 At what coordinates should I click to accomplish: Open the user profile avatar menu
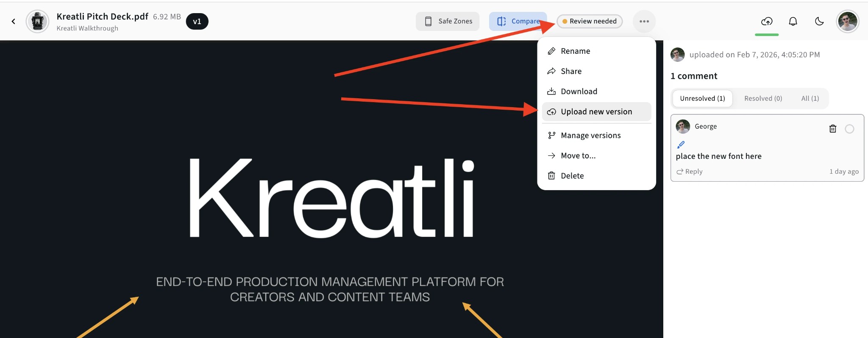(848, 21)
